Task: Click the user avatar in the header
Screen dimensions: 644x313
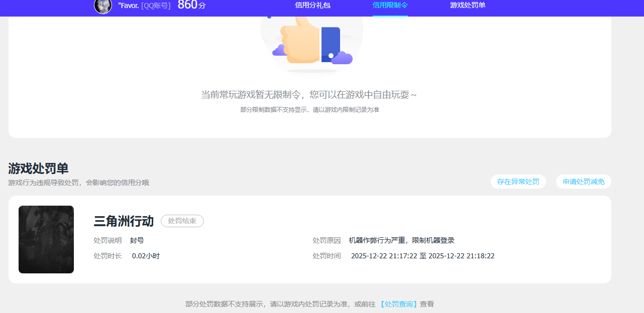Action: (103, 6)
